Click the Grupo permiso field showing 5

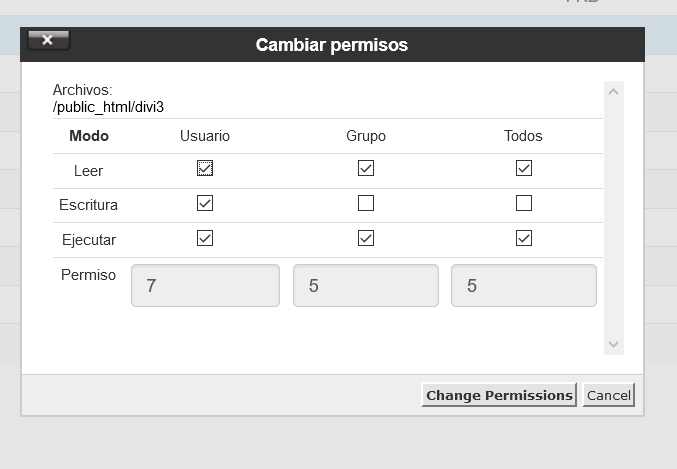pyautogui.click(x=366, y=285)
